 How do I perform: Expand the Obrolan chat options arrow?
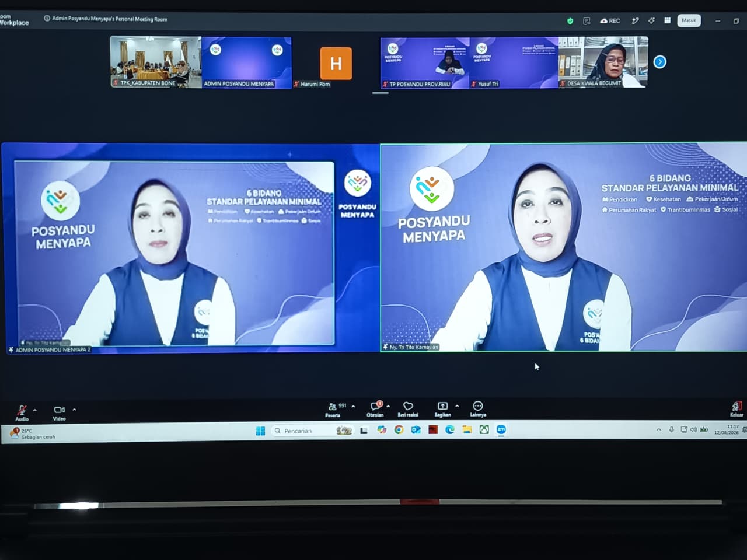388,406
